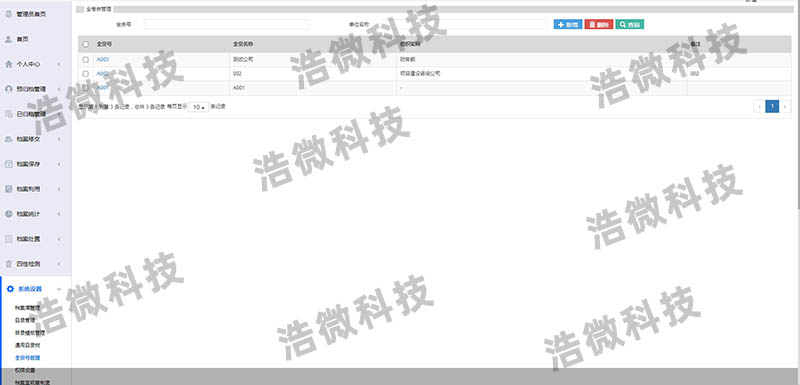Click the vertical scrollbar at right edge

(x=798, y=105)
